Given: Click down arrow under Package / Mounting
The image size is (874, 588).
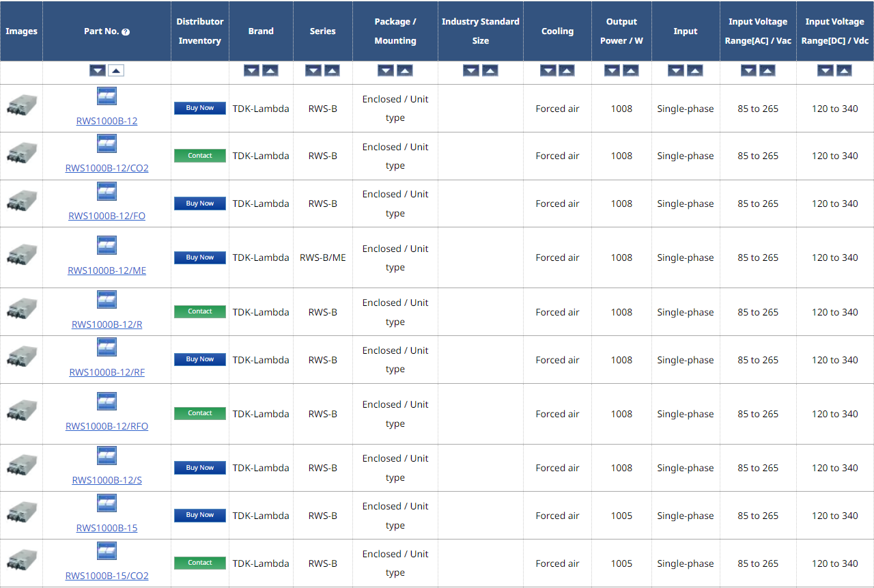Looking at the screenshot, I should coord(386,70).
